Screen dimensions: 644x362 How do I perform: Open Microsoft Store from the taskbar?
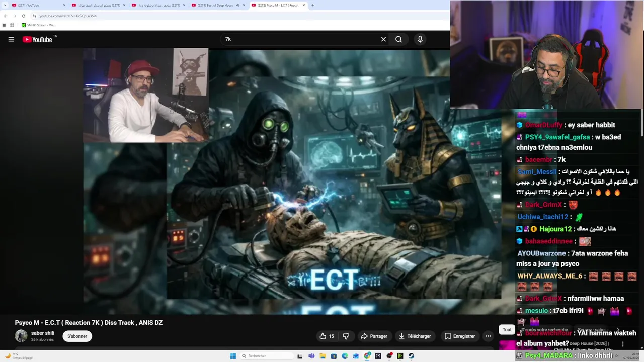334,356
